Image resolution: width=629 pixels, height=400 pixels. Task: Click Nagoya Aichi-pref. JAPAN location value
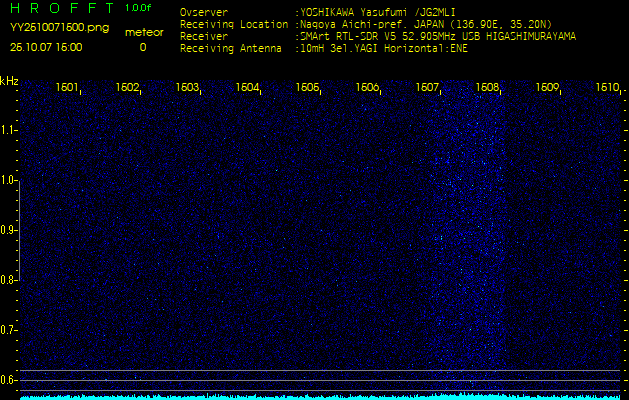pos(426,25)
